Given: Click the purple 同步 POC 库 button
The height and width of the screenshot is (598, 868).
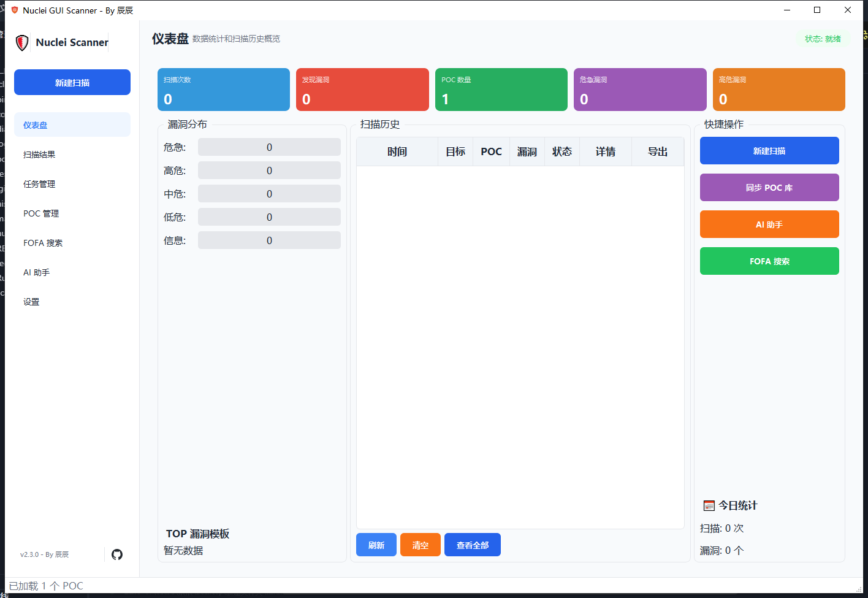Looking at the screenshot, I should tap(769, 187).
